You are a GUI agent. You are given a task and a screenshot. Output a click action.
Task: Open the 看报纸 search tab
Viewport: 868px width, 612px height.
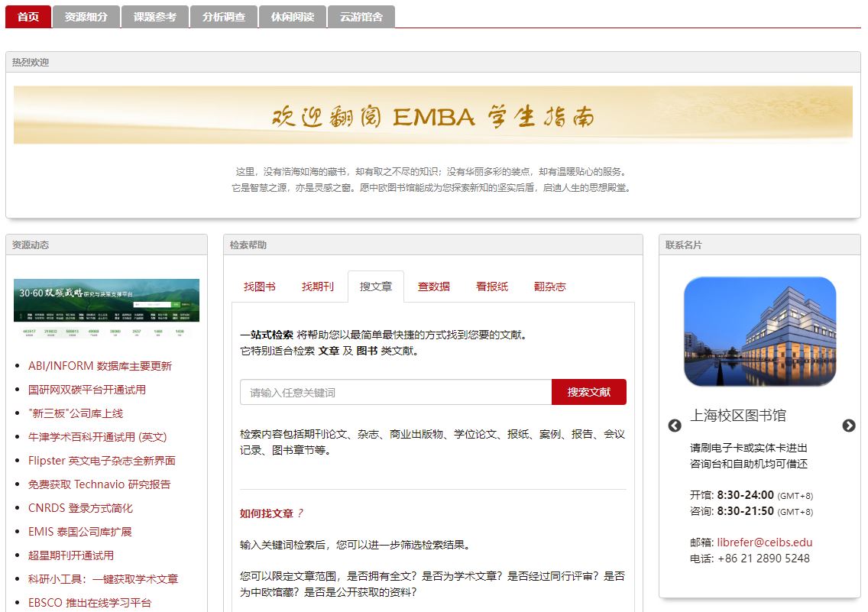tap(492, 287)
